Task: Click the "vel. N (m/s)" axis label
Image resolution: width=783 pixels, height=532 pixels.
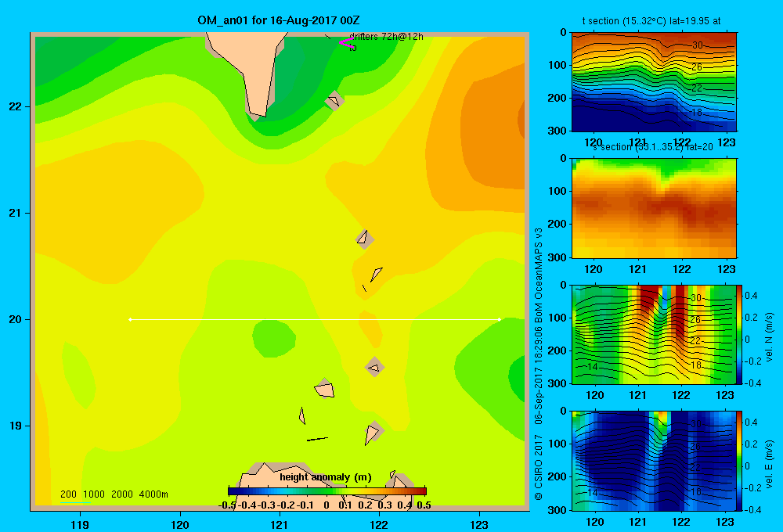Action: 769,337
